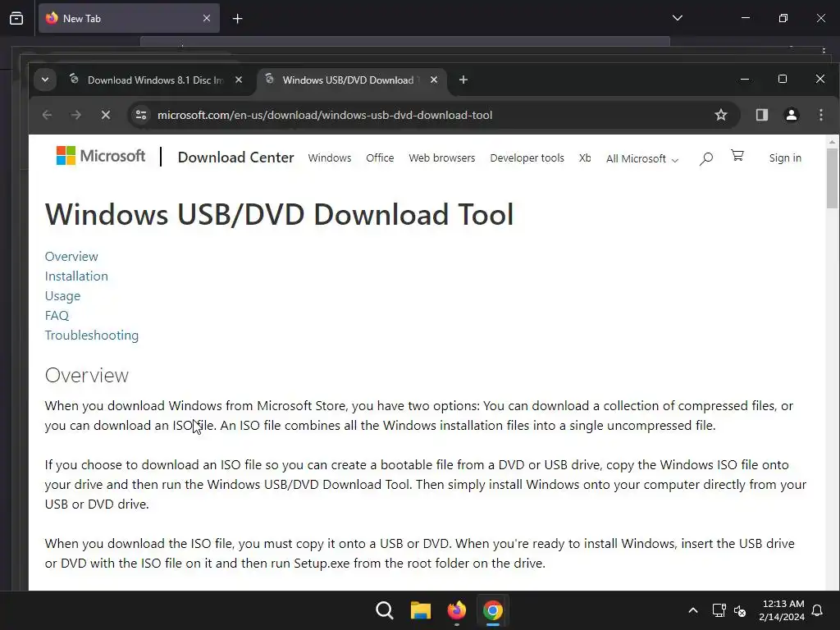Open Chrome profile icon
This screenshot has width=840, height=630.
click(x=792, y=115)
